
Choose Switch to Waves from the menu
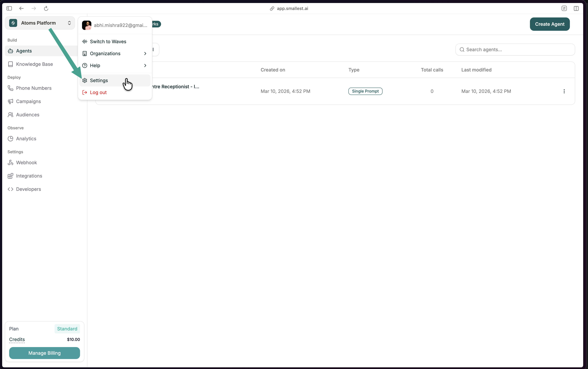pyautogui.click(x=108, y=41)
